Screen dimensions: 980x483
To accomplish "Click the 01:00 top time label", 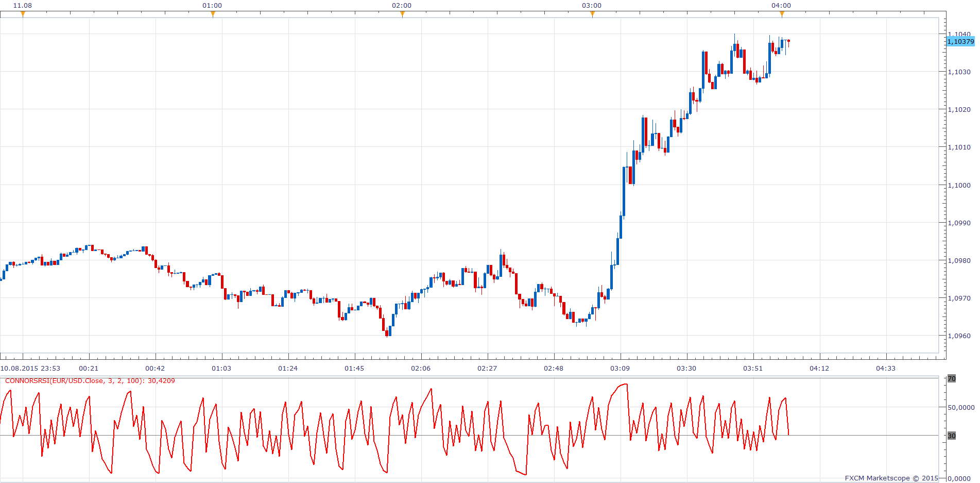I will [x=212, y=5].
